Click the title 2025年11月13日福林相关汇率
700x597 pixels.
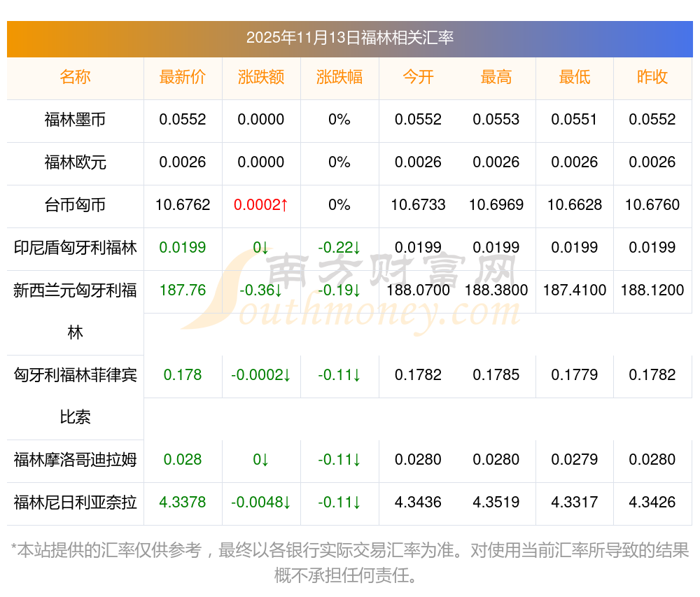[349, 38]
